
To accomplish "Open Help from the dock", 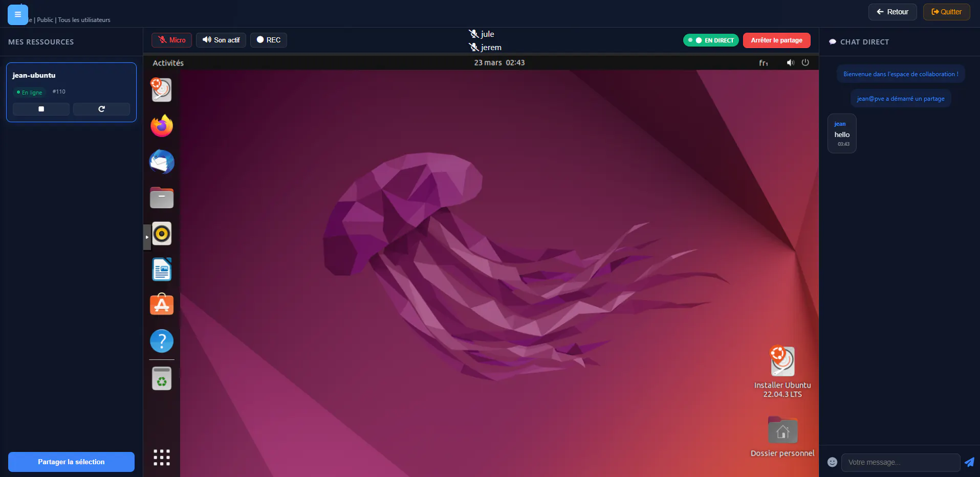I will click(162, 341).
